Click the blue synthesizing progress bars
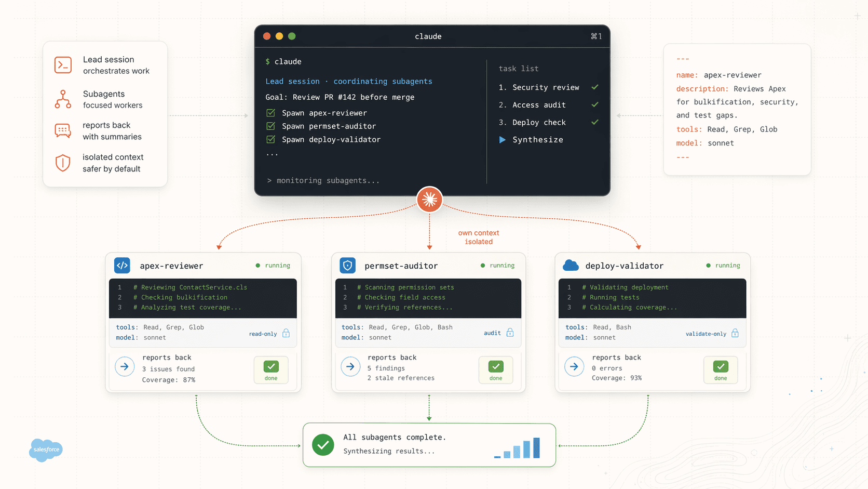 [x=518, y=448]
